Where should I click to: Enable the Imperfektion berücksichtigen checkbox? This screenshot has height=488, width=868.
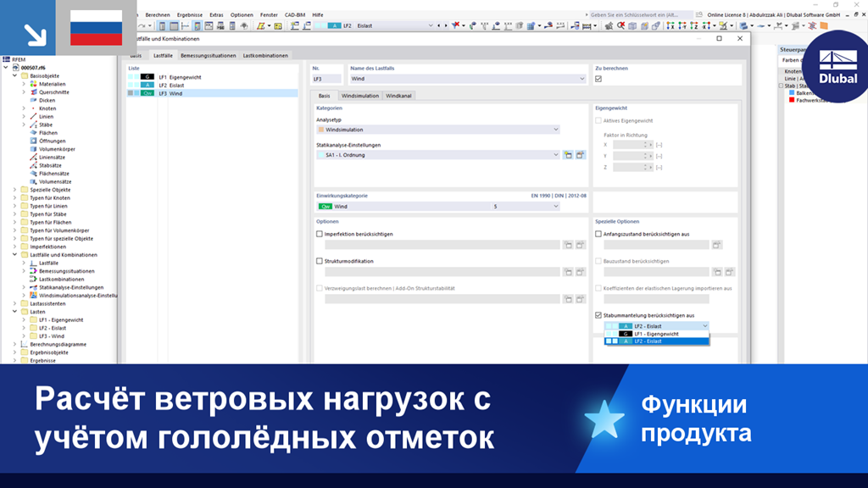click(x=319, y=234)
